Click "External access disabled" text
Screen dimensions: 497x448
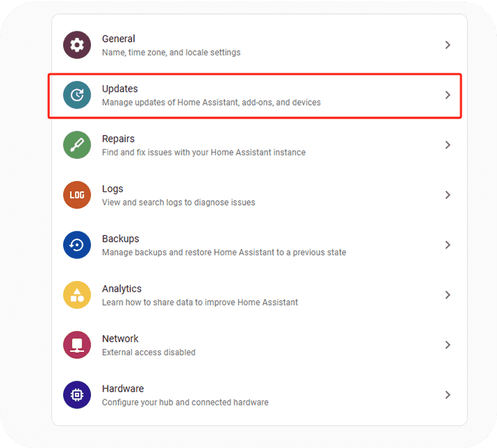(148, 352)
